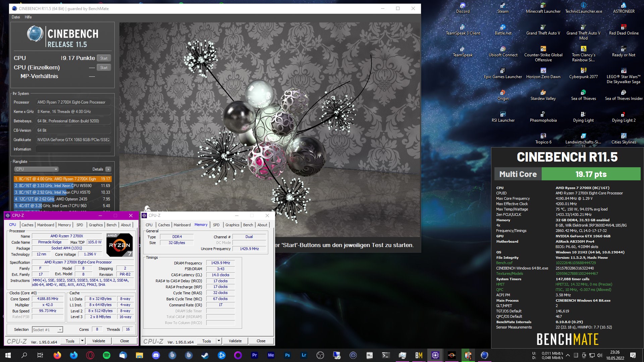644x362 pixels.
Task: Click the OBS Studio taskbar icon
Action: [320, 355]
